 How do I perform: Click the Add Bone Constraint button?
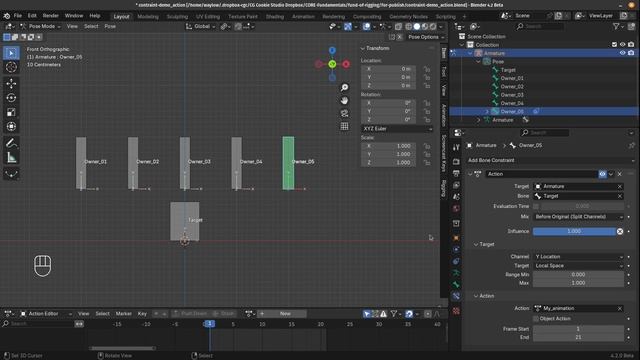pyautogui.click(x=550, y=160)
